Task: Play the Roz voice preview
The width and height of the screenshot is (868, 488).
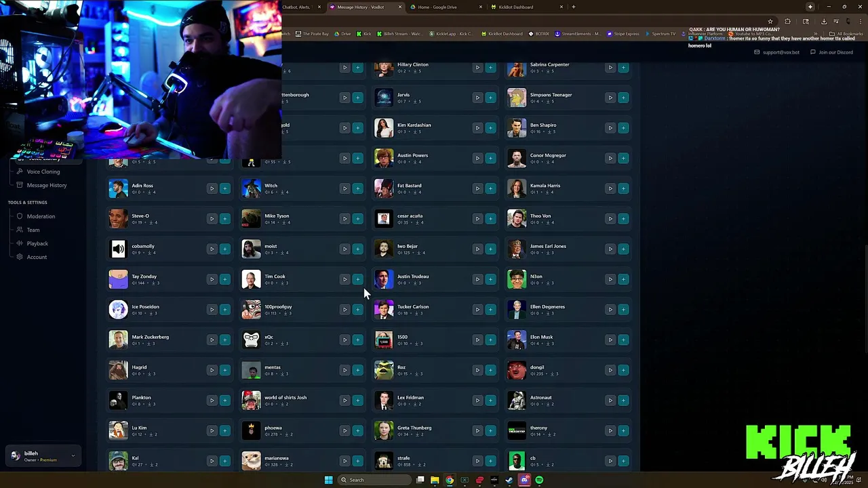Action: point(477,370)
